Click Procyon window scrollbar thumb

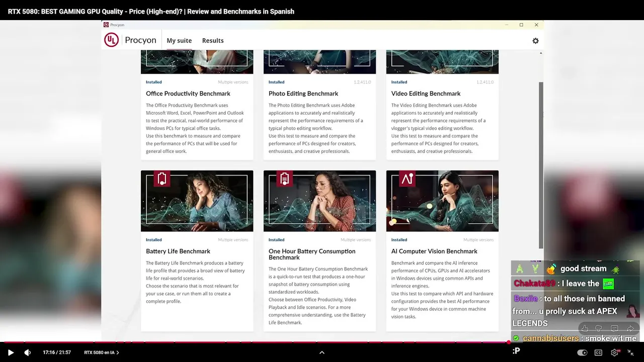coord(541,165)
